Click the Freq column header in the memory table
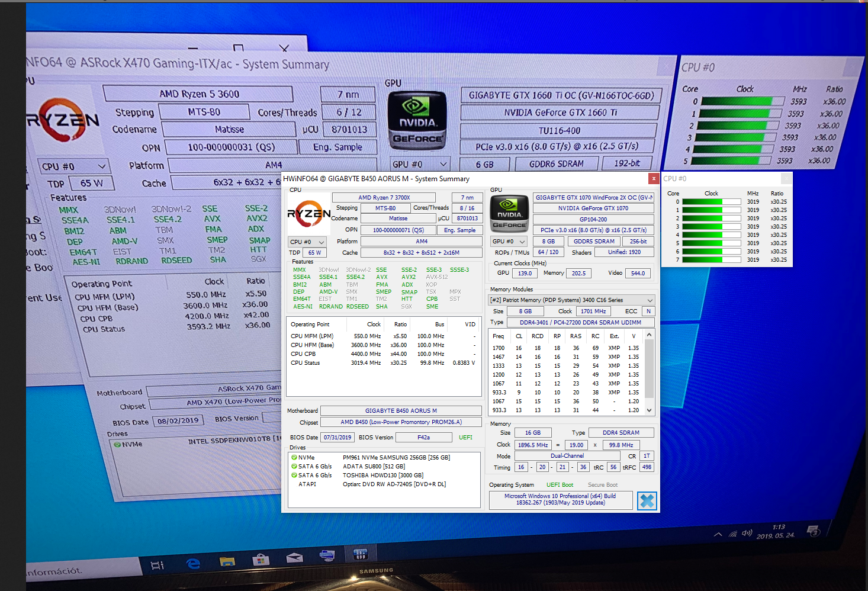Image resolution: width=868 pixels, height=591 pixels. coord(498,336)
